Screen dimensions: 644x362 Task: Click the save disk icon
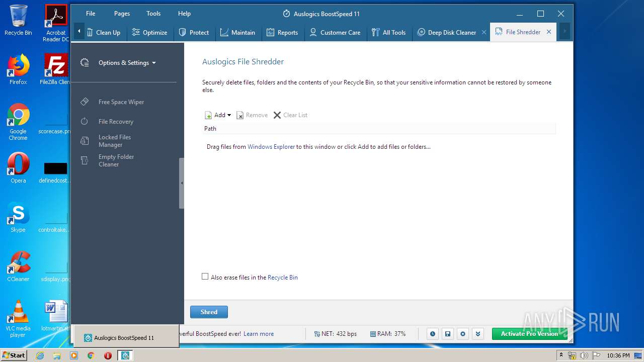447,334
